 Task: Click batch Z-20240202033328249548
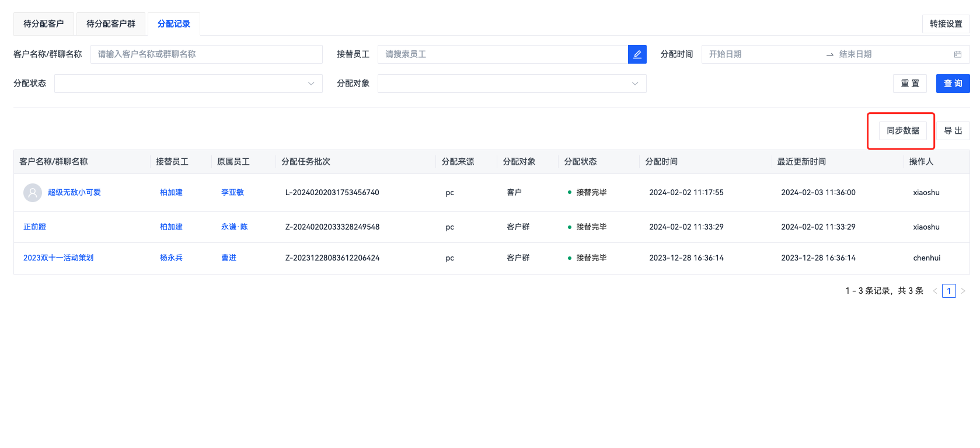tap(332, 227)
